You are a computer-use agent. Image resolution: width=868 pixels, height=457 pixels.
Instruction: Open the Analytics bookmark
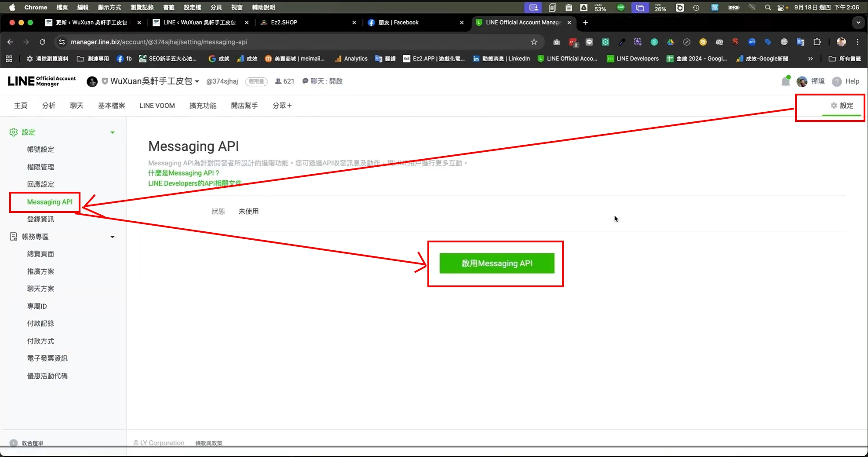[x=351, y=58]
